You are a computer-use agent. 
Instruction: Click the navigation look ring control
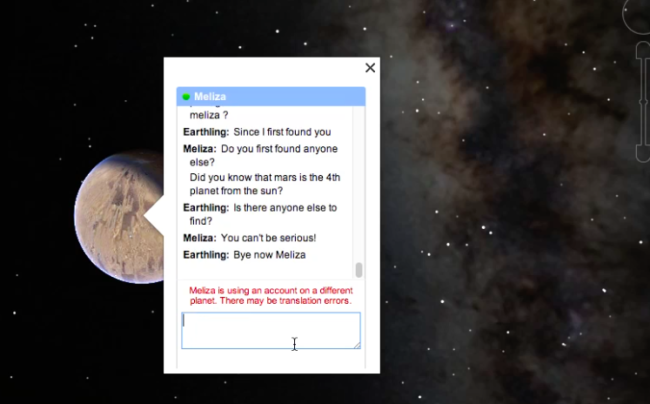tap(636, 14)
